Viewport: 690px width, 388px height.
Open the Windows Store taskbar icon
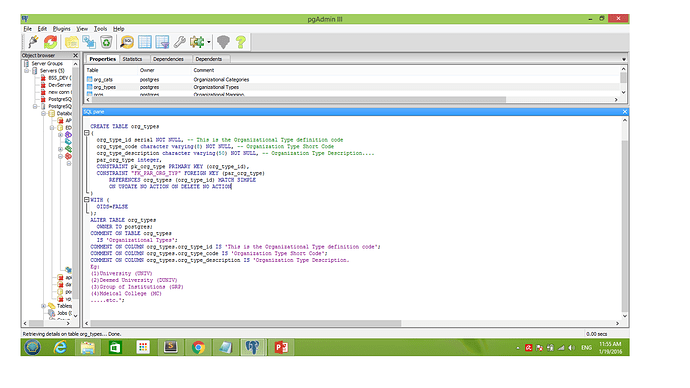[115, 347]
